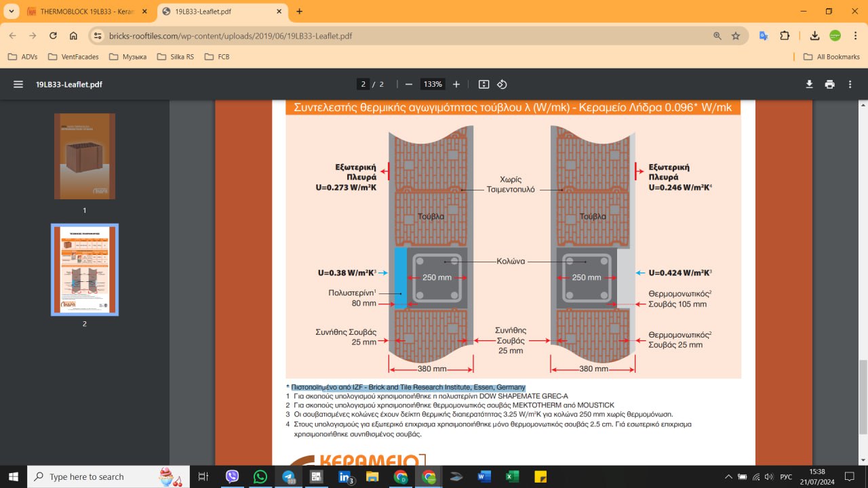Rotate the PDF counterclockwise

502,84
